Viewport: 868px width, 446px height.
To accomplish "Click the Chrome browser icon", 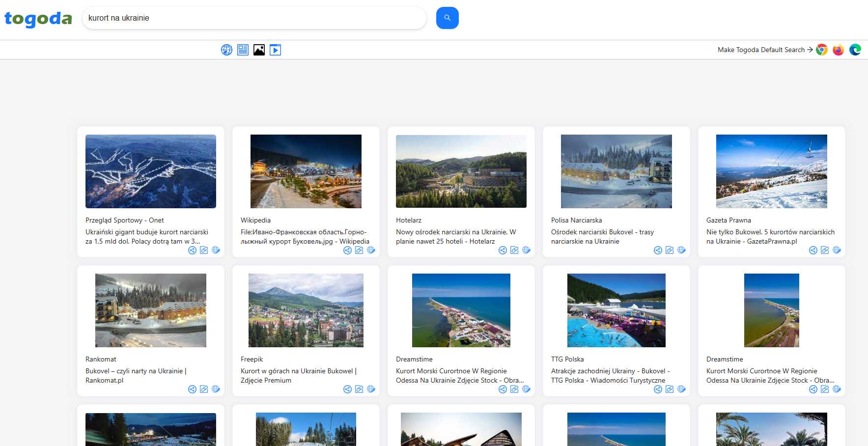I will tap(822, 50).
